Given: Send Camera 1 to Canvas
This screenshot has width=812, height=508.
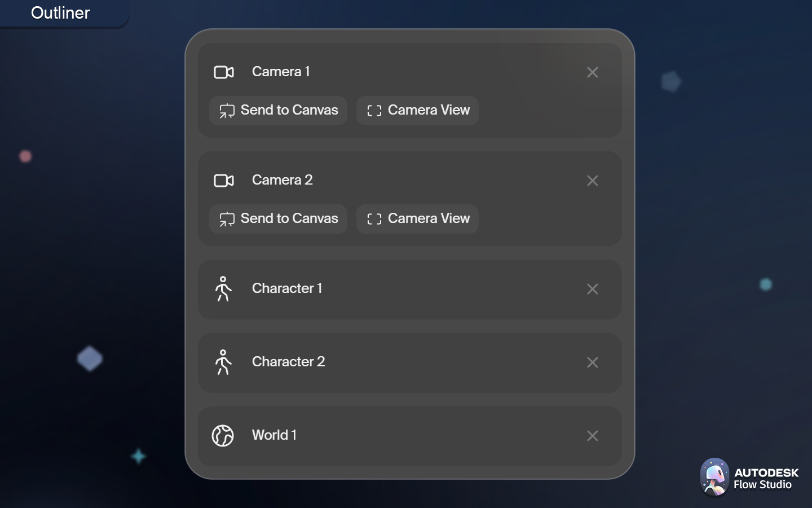Looking at the screenshot, I should click(x=279, y=111).
